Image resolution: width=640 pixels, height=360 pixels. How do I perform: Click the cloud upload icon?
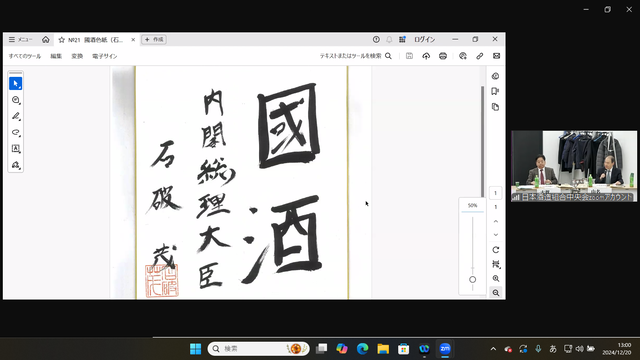(426, 56)
